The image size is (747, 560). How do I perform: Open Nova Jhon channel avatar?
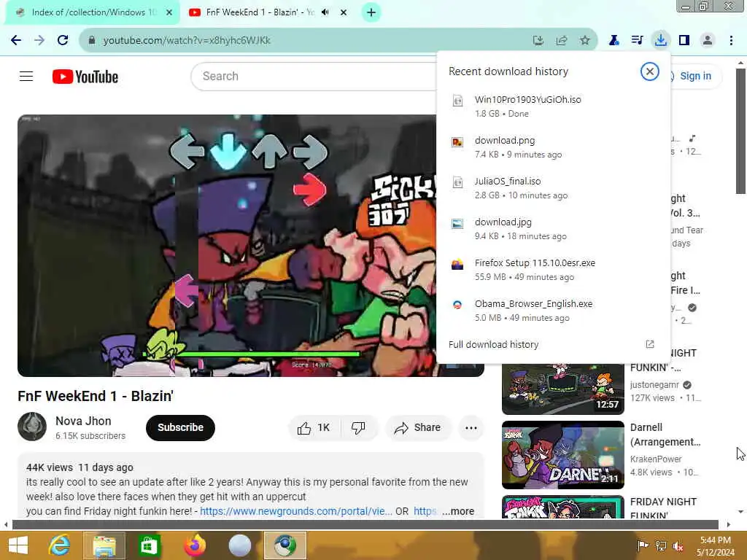[x=32, y=427]
